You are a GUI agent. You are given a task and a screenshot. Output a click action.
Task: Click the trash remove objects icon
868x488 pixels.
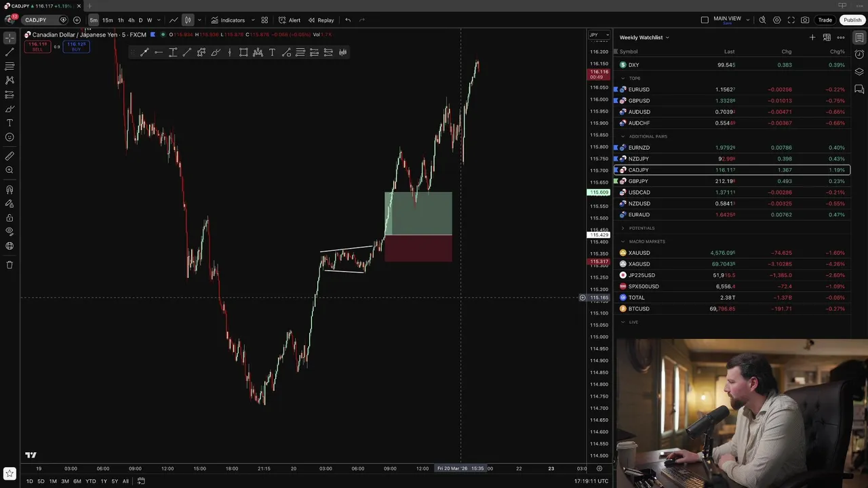click(x=9, y=265)
